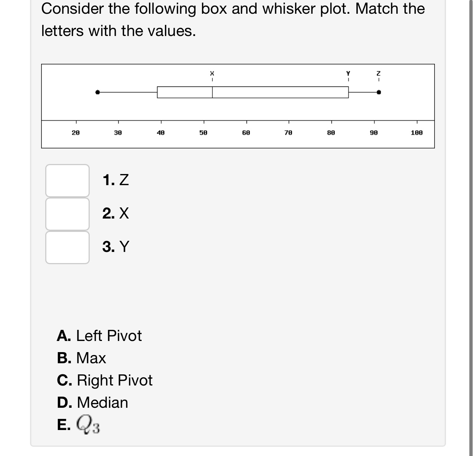
Task: Select option B. Max
Action: [x=82, y=358]
